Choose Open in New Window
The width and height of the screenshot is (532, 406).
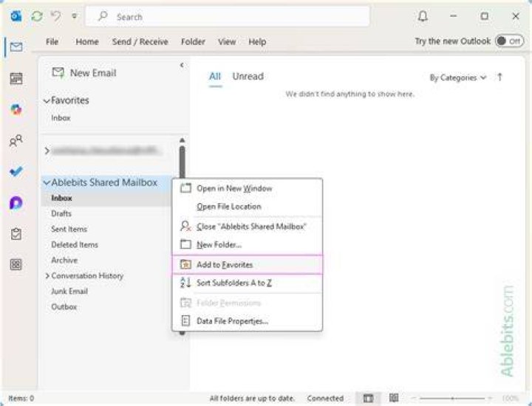tap(248, 188)
